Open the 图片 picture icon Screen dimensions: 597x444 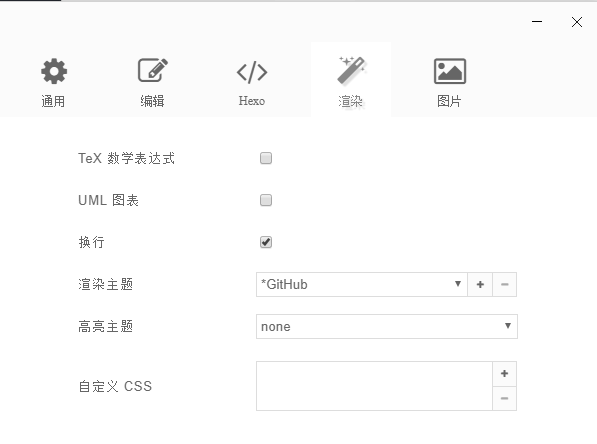(x=450, y=71)
